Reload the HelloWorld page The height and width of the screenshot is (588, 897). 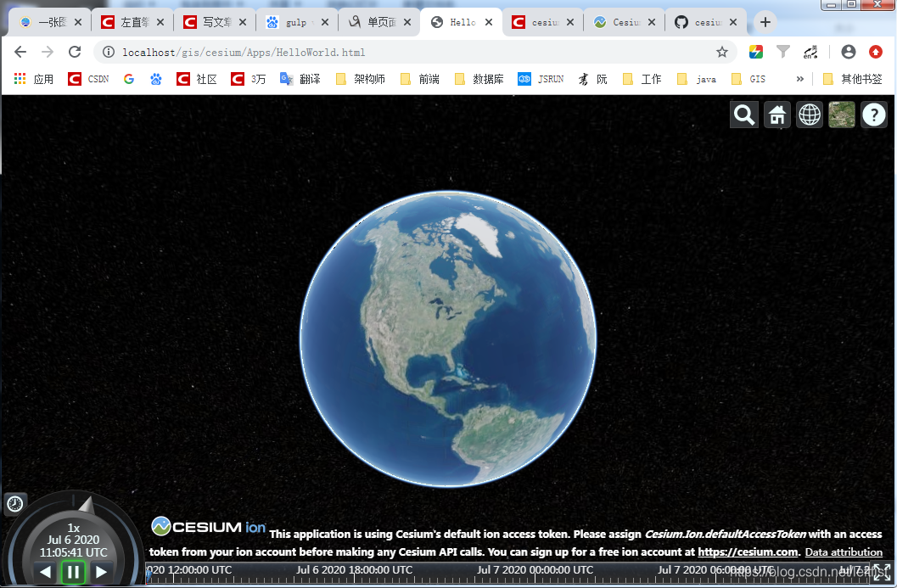click(x=75, y=52)
